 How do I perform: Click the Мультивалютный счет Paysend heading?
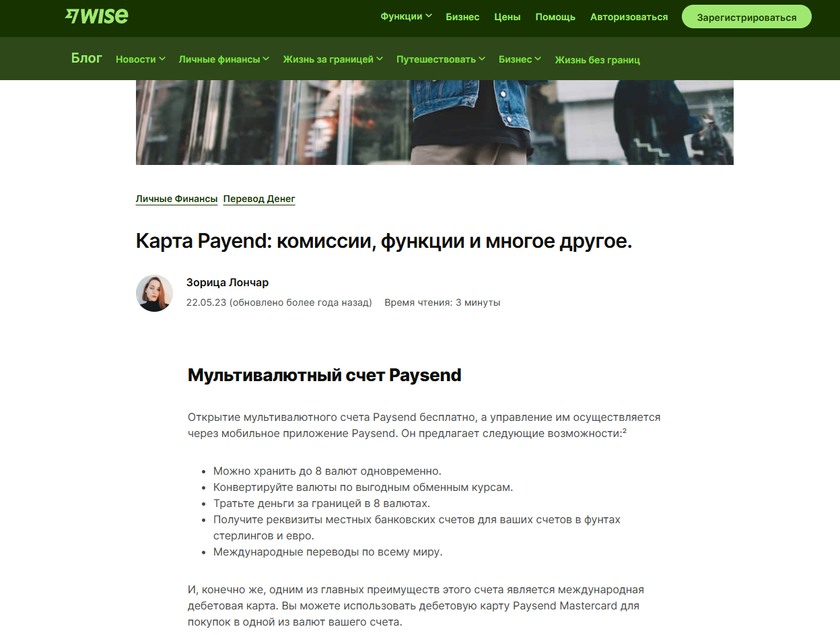(x=324, y=375)
